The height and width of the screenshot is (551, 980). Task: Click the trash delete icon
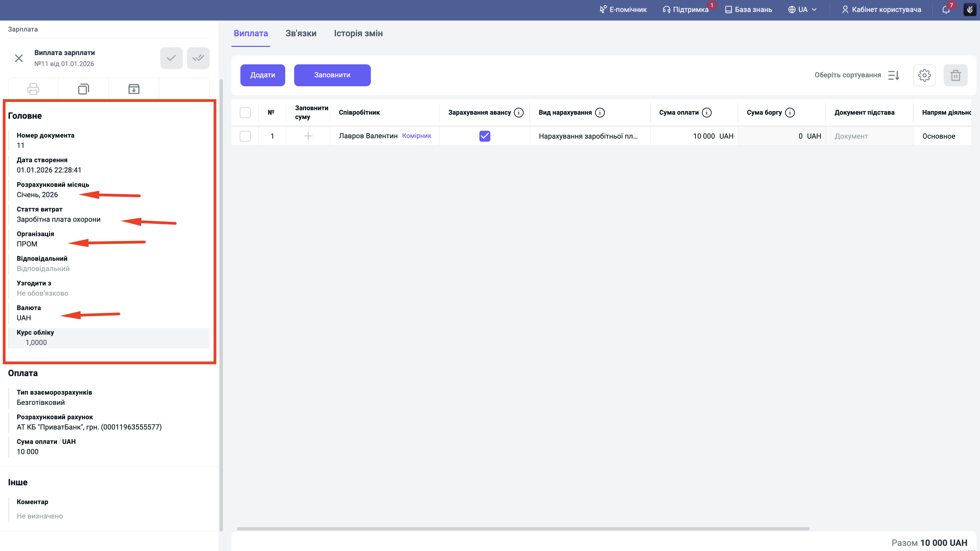click(955, 75)
